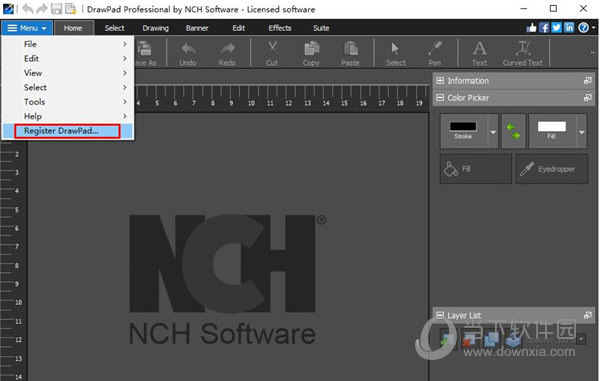Pop out the Color Picker panel

588,98
